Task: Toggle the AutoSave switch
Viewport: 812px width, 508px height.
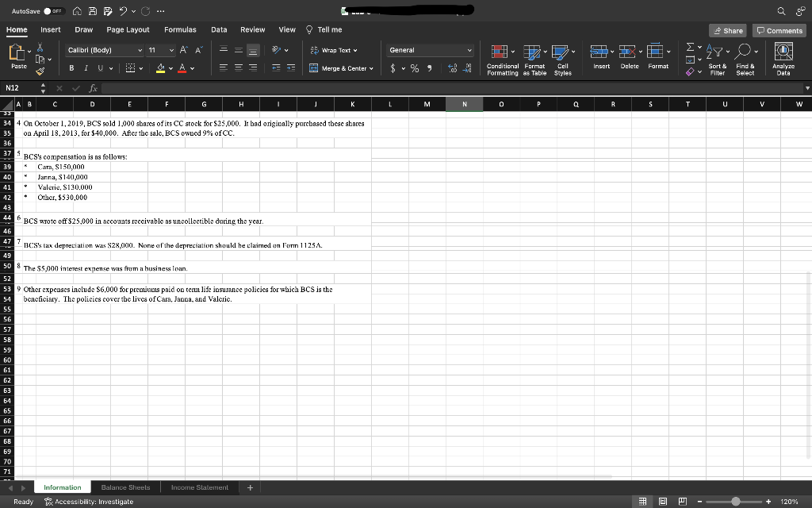Action: [54, 11]
